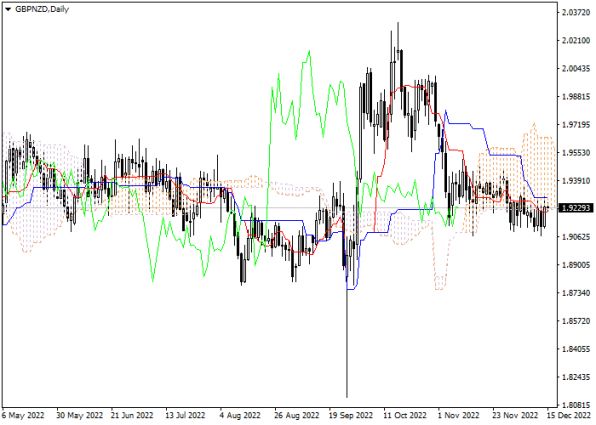596x425 pixels.
Task: Click the 21 Jun 2022 date label
Action: [x=132, y=414]
